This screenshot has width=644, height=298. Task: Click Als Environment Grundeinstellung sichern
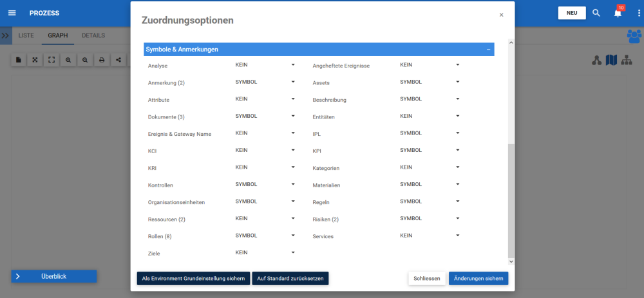pos(193,278)
